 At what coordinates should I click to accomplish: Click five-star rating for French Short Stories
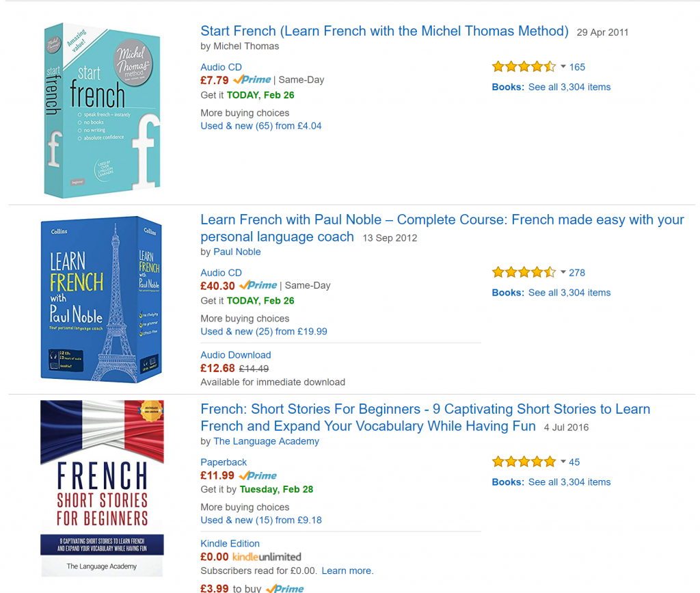pyautogui.click(x=524, y=462)
